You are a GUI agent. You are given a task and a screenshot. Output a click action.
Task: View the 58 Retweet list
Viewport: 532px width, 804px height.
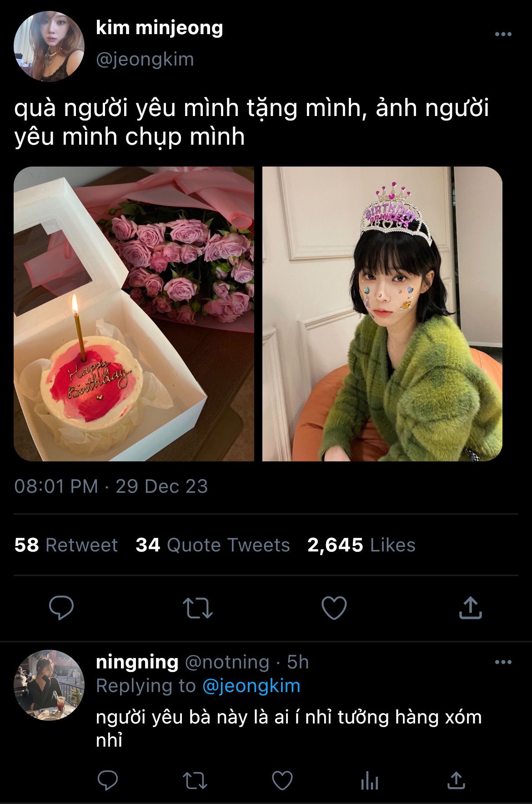(x=66, y=545)
